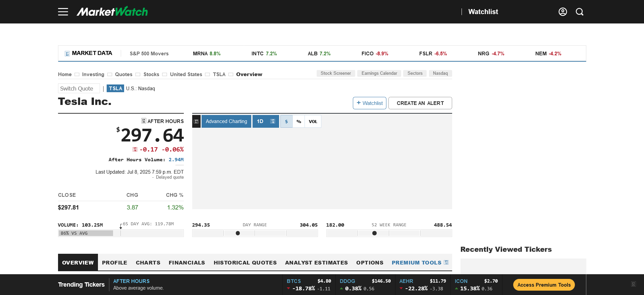
Task: Open the user account profile icon
Action: (563, 12)
